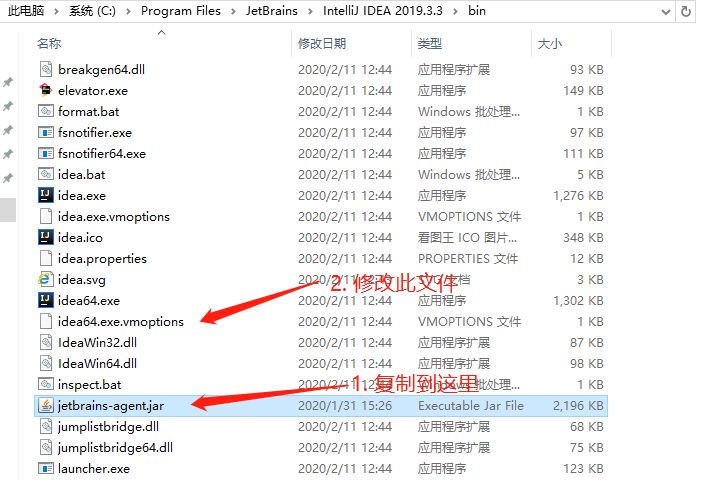
Task: Click the jetbrains-agent.jar Java icon
Action: (46, 405)
